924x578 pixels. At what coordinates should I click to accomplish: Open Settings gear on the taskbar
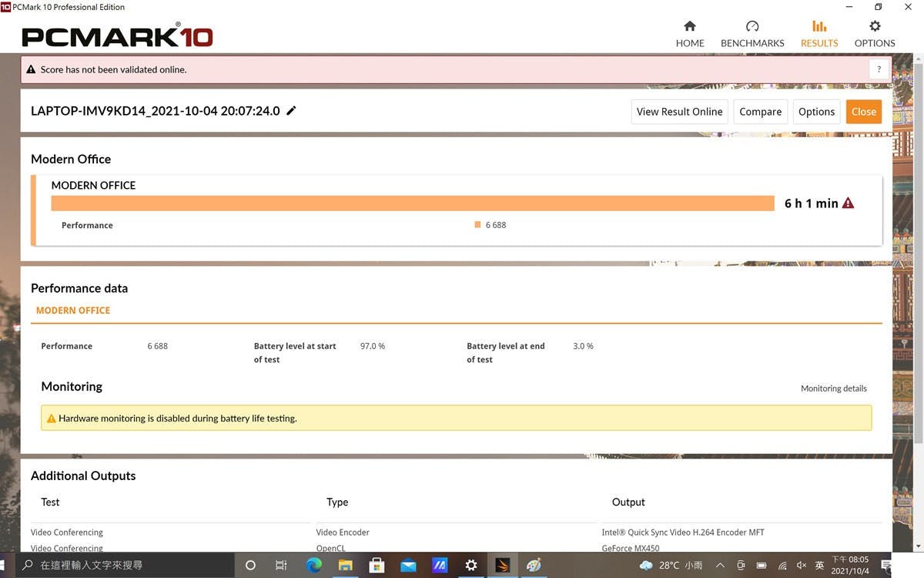pos(471,565)
